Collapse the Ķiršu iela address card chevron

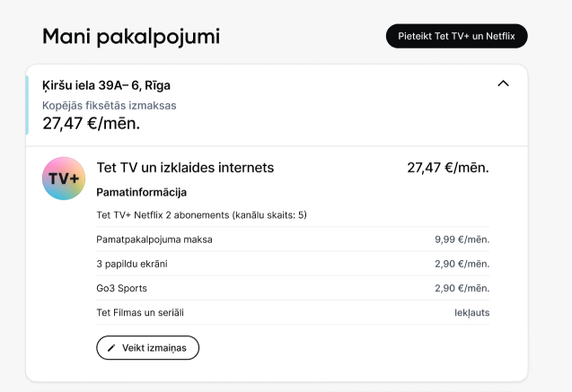503,83
